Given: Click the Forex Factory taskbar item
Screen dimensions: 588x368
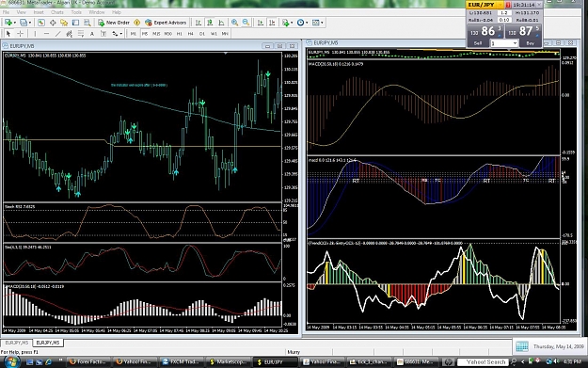Looking at the screenshot, I should click(87, 362).
